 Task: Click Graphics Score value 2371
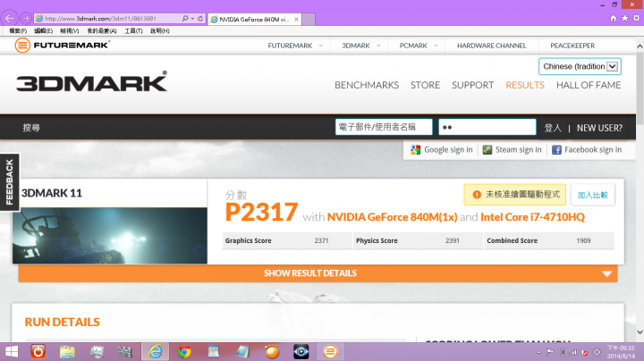click(321, 240)
